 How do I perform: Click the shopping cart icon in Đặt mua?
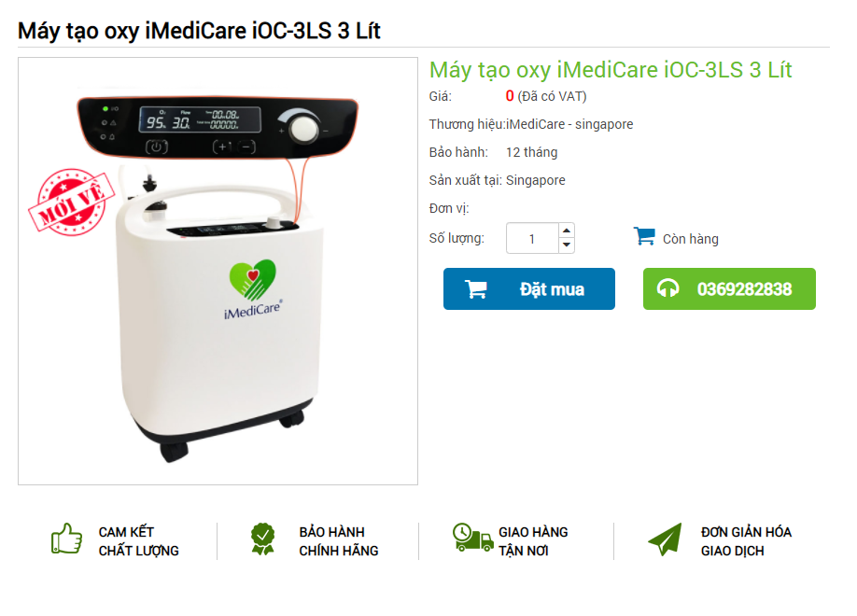pos(475,289)
